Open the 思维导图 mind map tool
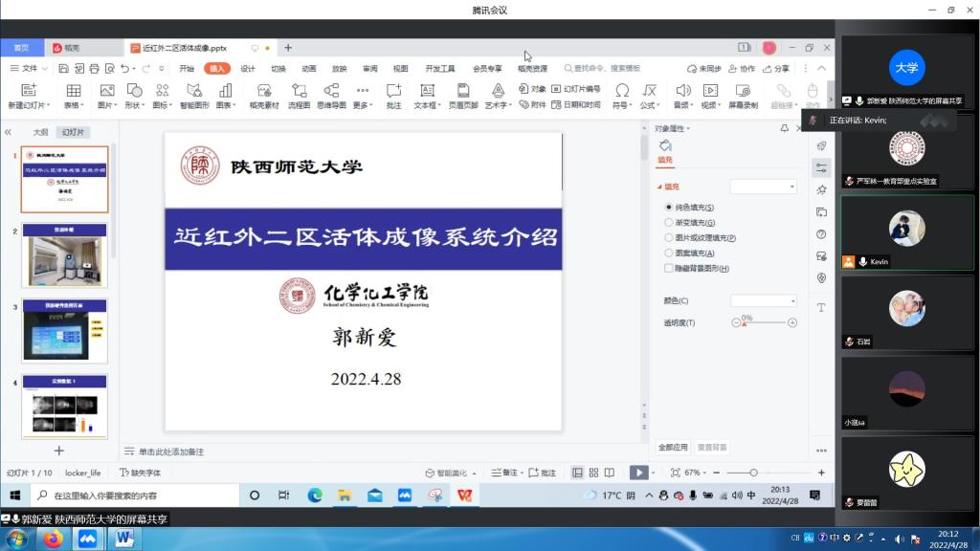 pos(331,97)
